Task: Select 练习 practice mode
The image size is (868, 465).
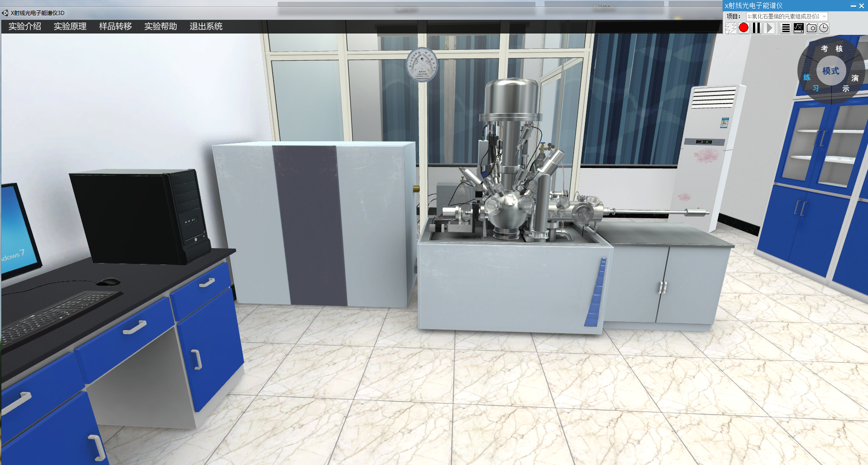Action: [810, 82]
